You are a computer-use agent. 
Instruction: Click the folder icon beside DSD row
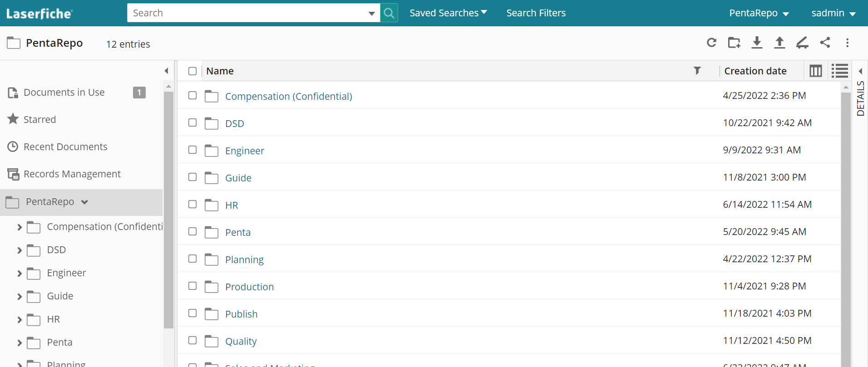coord(212,123)
